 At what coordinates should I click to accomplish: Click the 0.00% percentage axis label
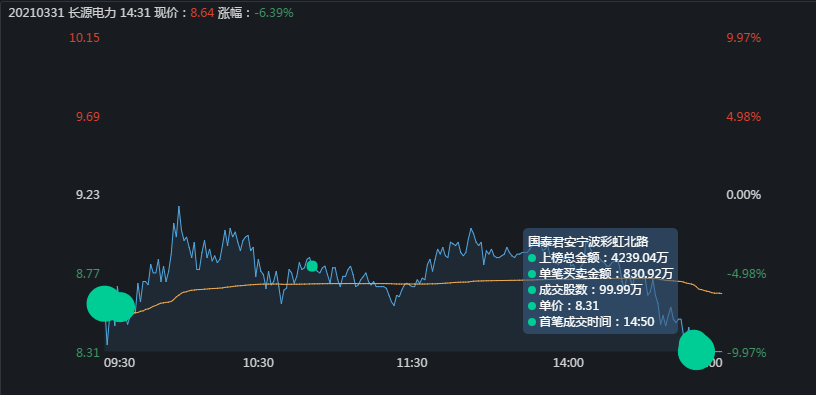744,195
